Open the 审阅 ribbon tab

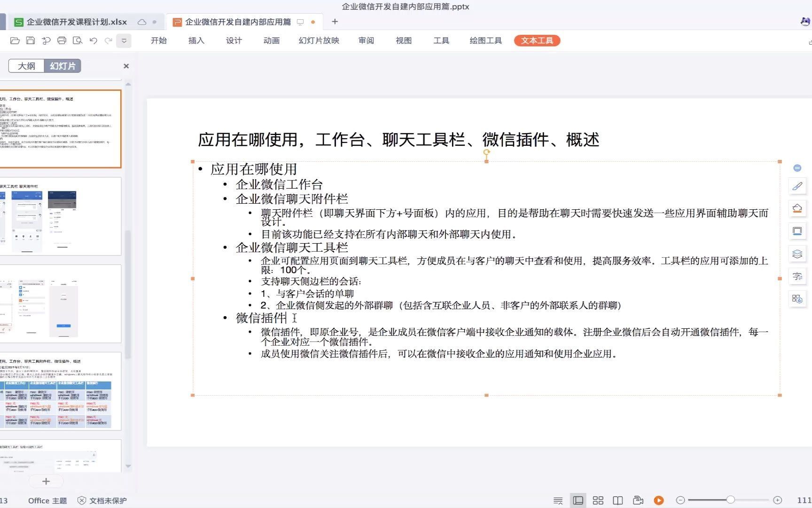coord(366,40)
